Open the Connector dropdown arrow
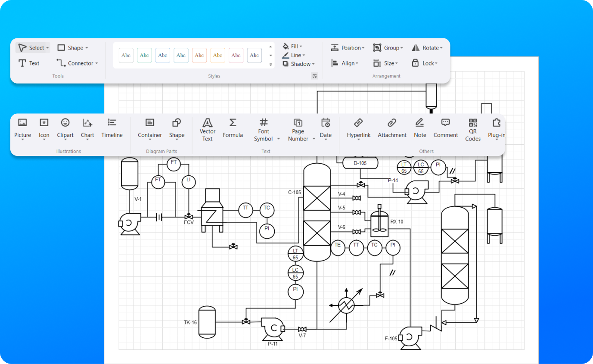 [96, 63]
